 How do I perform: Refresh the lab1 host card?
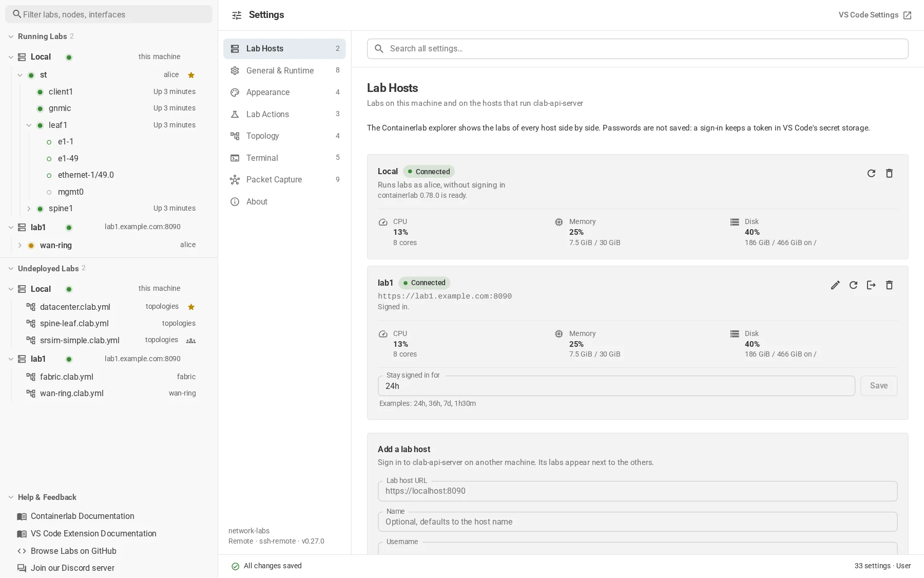pyautogui.click(x=853, y=285)
